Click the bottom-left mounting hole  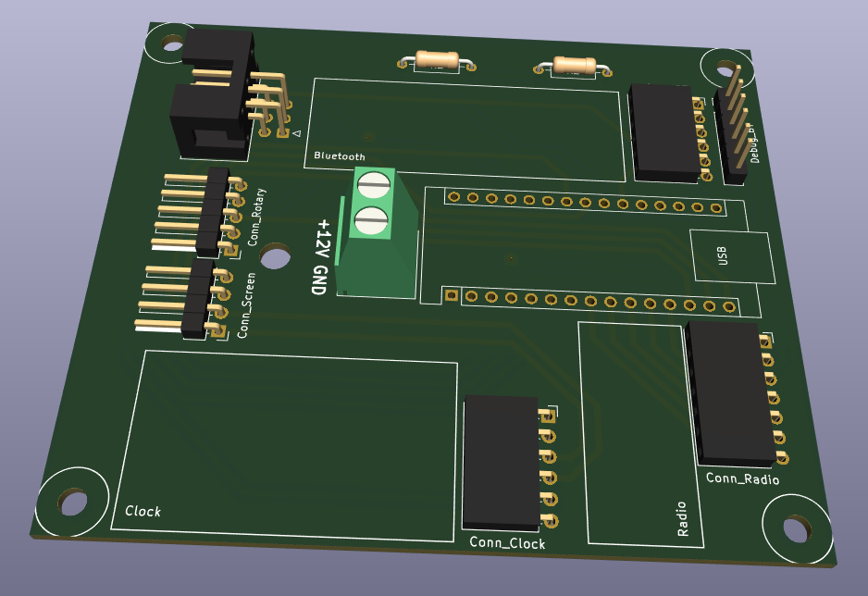click(x=72, y=502)
